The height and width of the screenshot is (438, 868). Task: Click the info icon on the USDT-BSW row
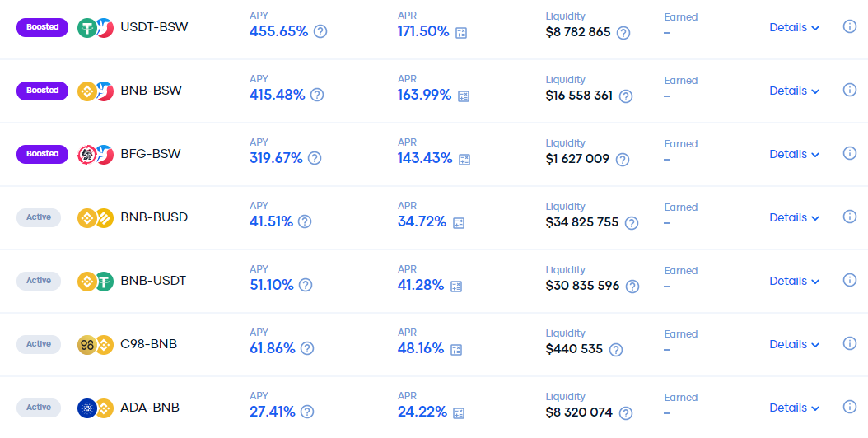(849, 26)
